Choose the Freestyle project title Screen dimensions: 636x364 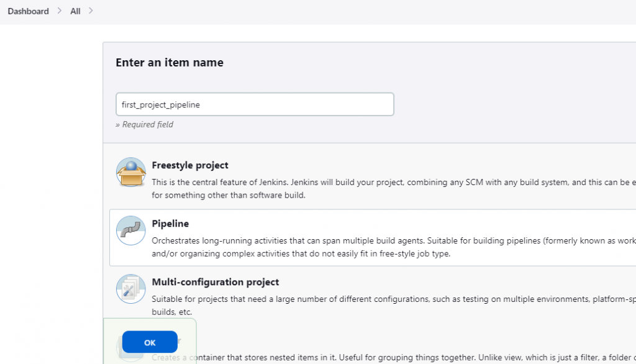190,165
